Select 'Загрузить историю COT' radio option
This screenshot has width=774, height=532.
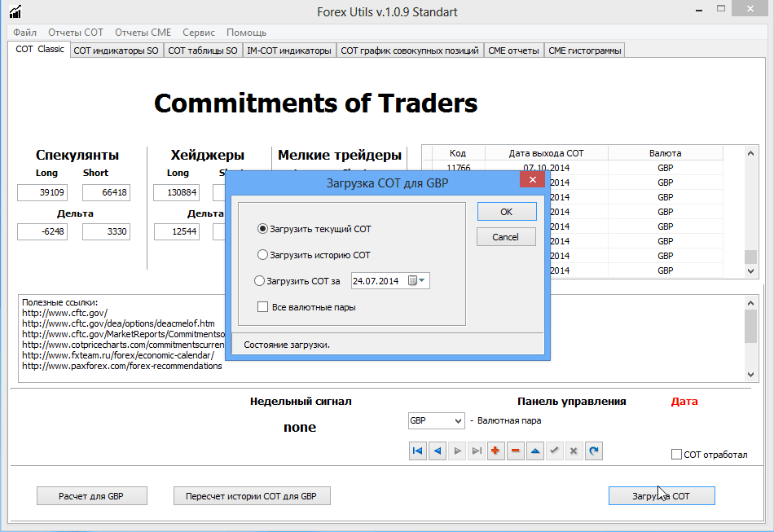click(262, 255)
